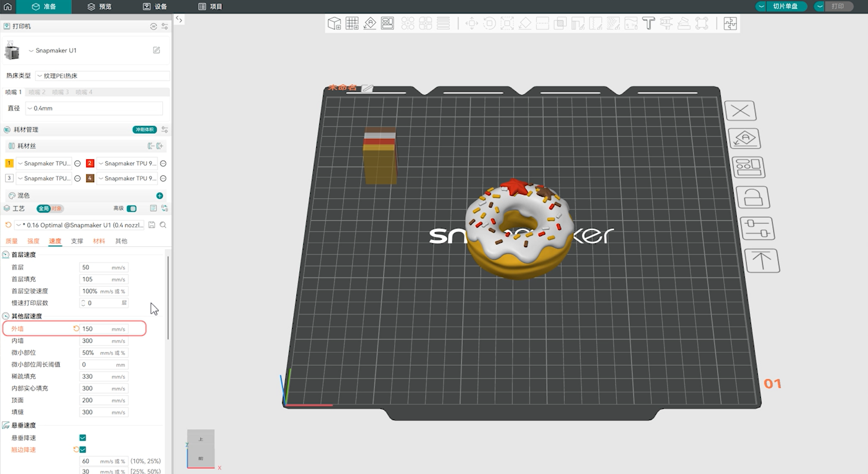Click the Add plate grid icon
868x474 pixels.
[x=352, y=23]
